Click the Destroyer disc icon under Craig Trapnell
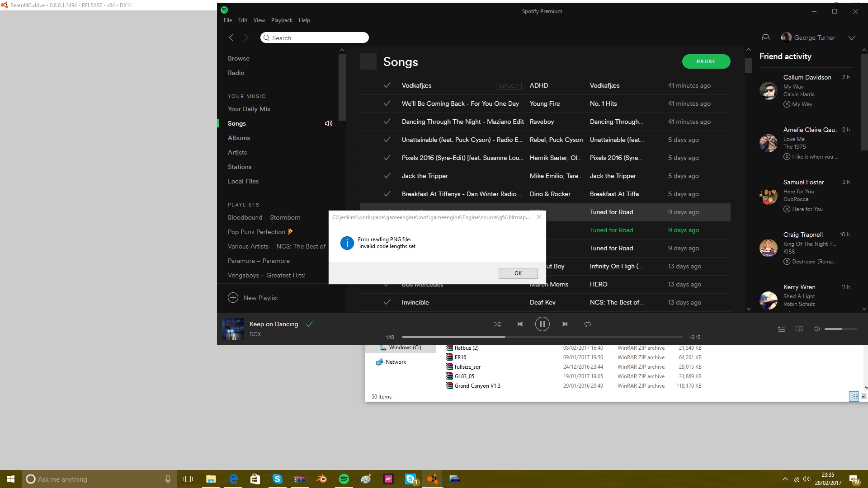 787,262
